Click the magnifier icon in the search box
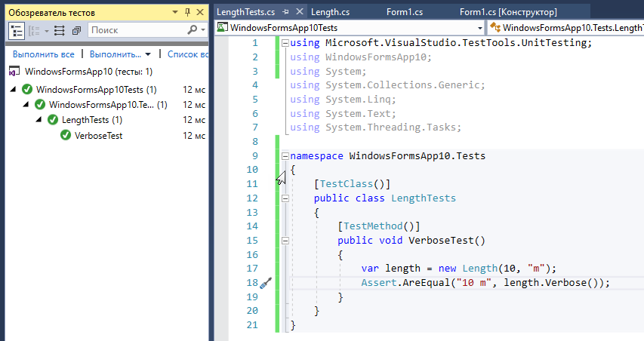The height and width of the screenshot is (341, 644). coord(193,30)
